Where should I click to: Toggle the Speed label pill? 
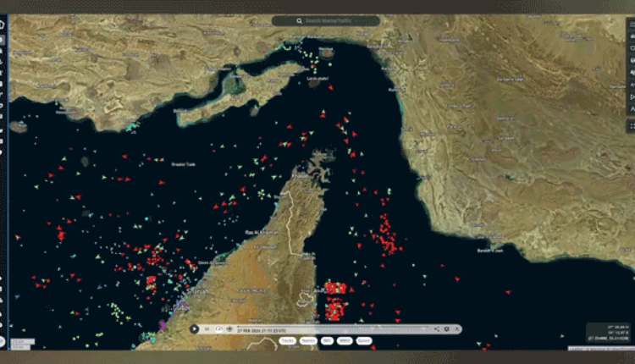click(x=363, y=341)
